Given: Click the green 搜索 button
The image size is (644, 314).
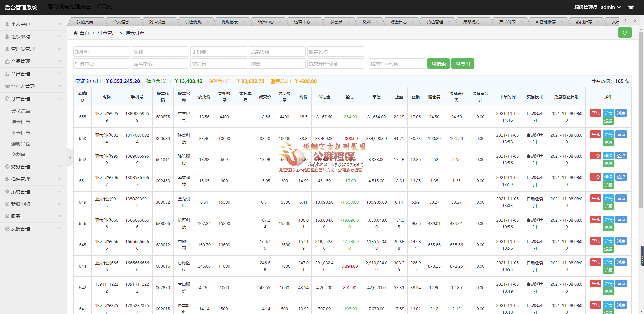Looking at the screenshot, I should click(439, 64).
